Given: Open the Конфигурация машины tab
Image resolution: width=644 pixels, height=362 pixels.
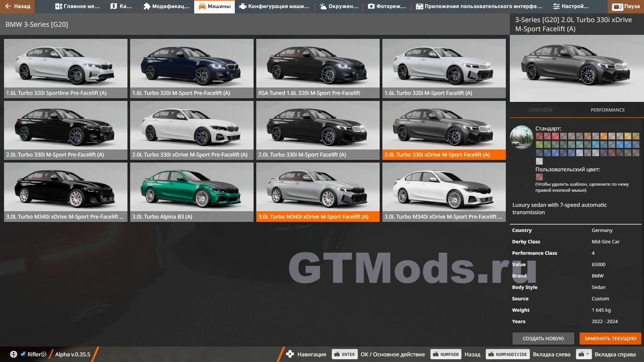Looking at the screenshot, I should pyautogui.click(x=274, y=7).
